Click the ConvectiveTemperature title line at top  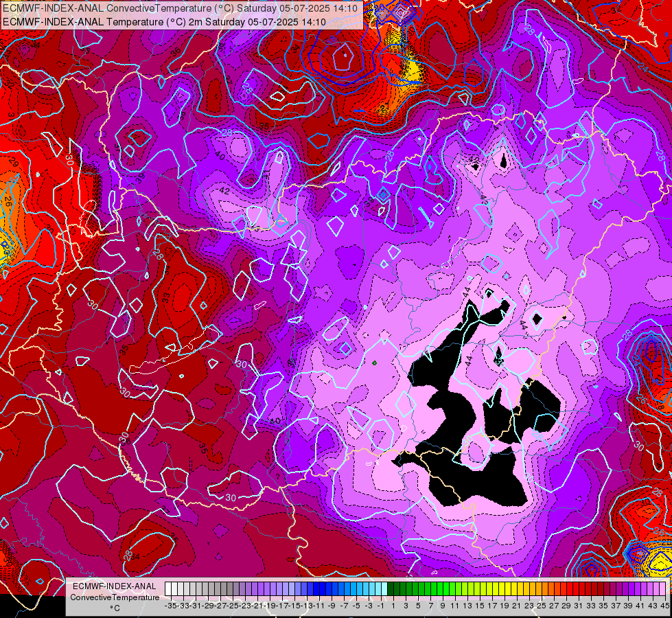tap(180, 8)
